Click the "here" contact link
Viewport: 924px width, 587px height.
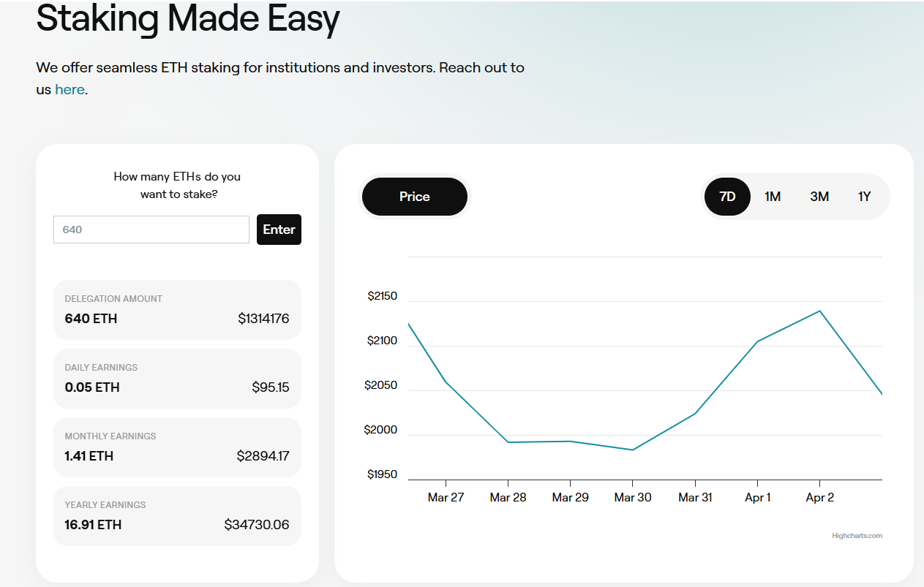click(70, 90)
